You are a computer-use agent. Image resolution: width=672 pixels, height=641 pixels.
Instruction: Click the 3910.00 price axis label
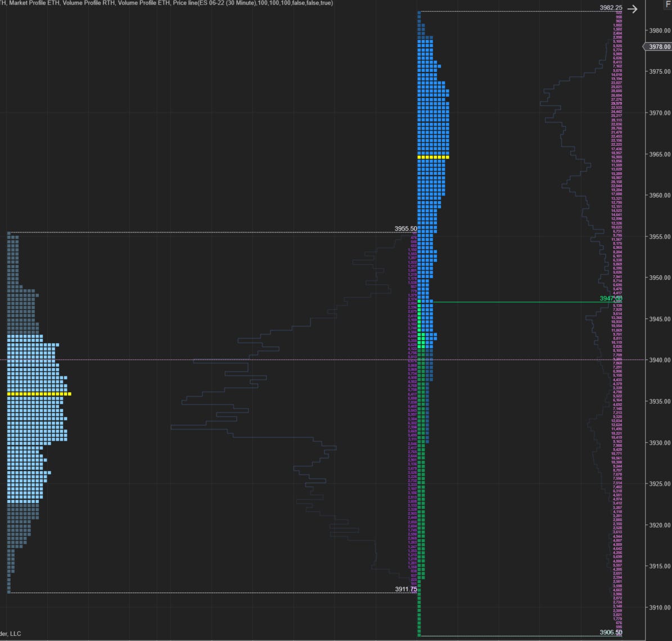click(660, 607)
